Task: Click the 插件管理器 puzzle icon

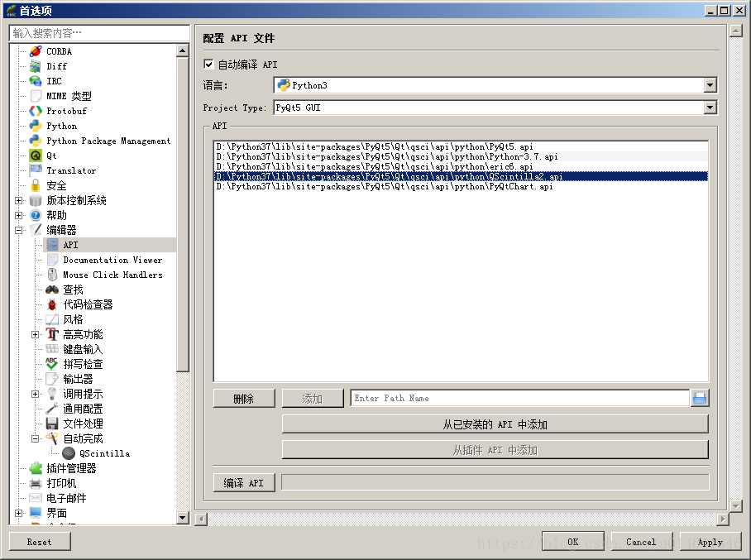Action: point(36,468)
